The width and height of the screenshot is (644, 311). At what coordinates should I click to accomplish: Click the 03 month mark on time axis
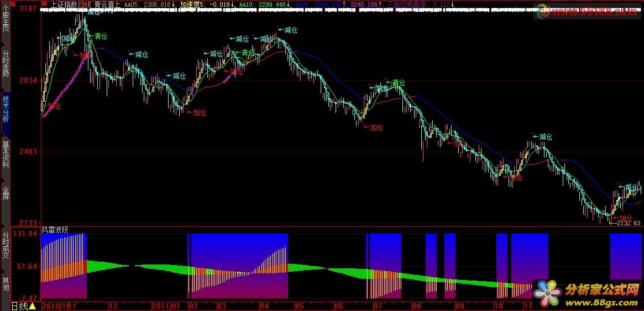(221, 307)
